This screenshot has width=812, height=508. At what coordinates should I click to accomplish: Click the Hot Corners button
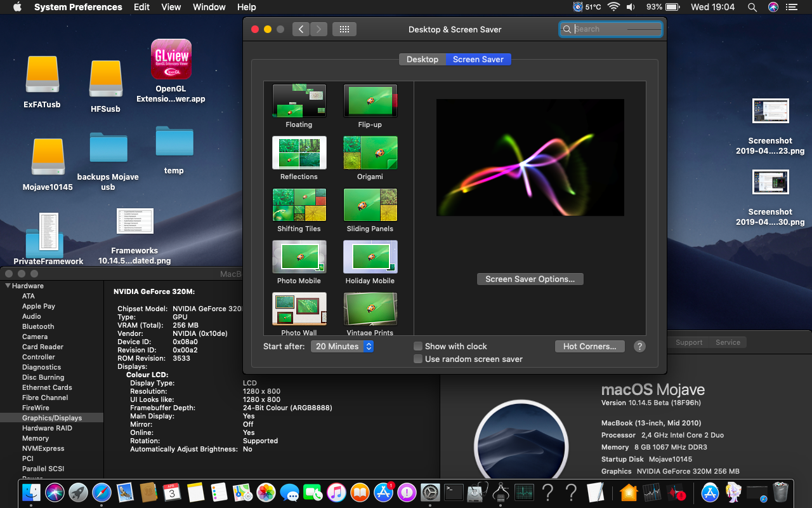pyautogui.click(x=590, y=346)
